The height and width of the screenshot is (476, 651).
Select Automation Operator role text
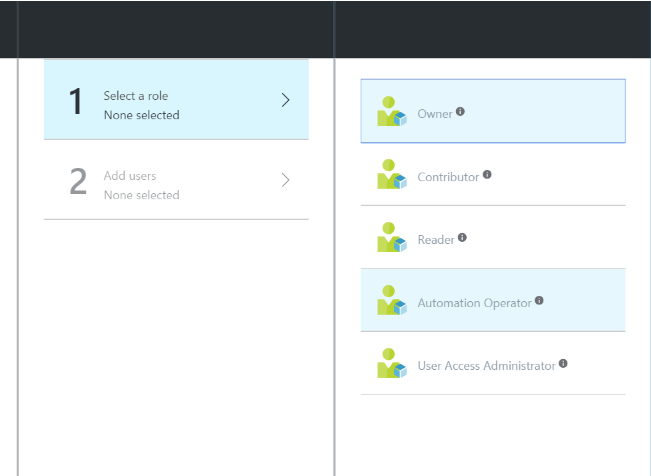click(x=474, y=303)
